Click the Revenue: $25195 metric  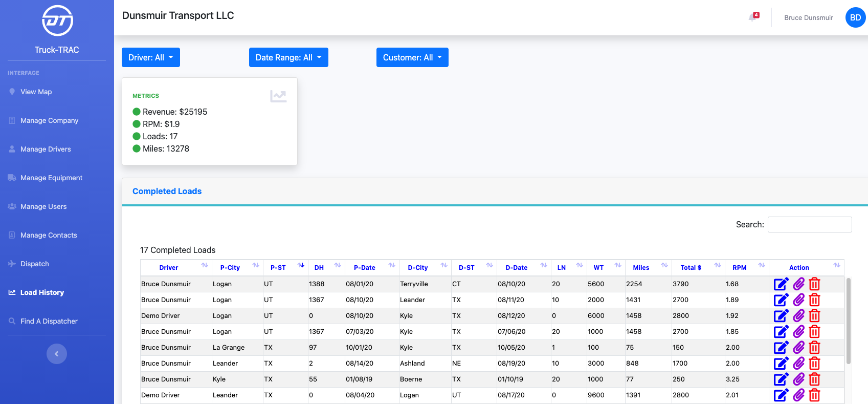tap(170, 112)
